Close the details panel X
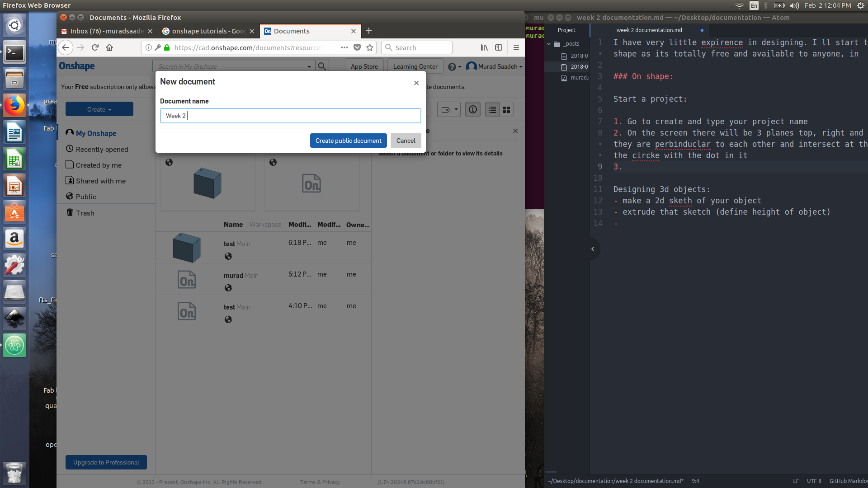Image resolution: width=868 pixels, height=488 pixels. pyautogui.click(x=515, y=131)
